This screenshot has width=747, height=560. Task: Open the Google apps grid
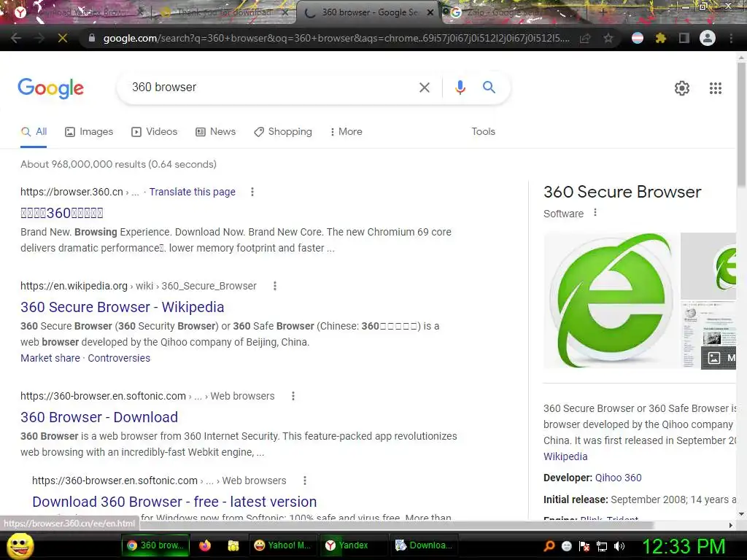pos(716,88)
